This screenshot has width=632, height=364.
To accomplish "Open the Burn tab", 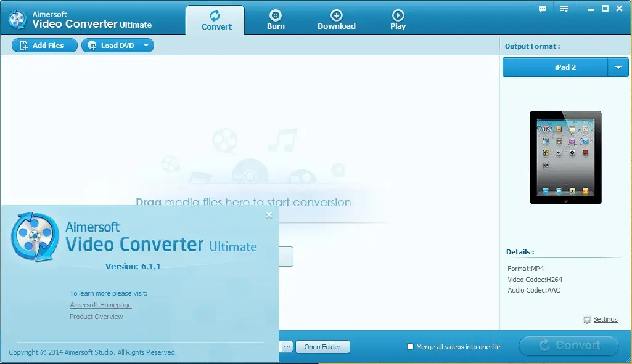I will tap(276, 20).
